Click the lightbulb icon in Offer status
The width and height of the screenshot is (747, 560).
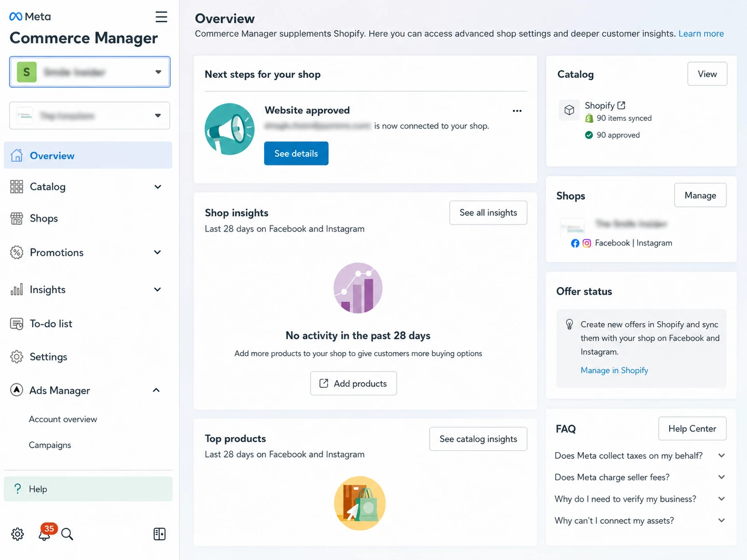pyautogui.click(x=570, y=324)
